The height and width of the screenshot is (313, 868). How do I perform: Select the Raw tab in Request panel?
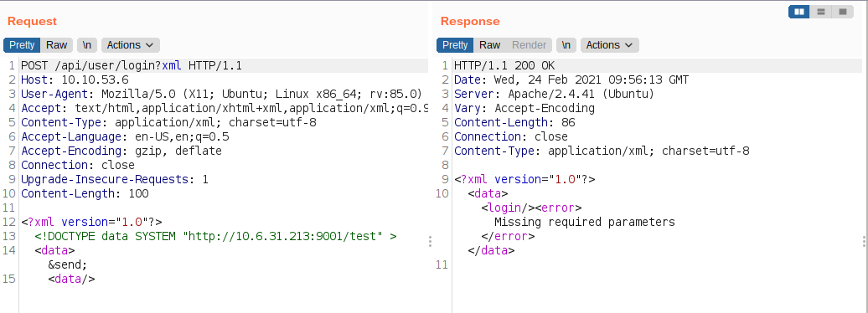(x=56, y=45)
